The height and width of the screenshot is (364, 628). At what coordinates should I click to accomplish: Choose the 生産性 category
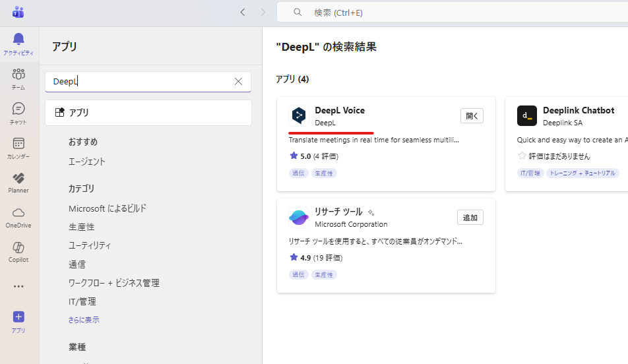pos(81,226)
